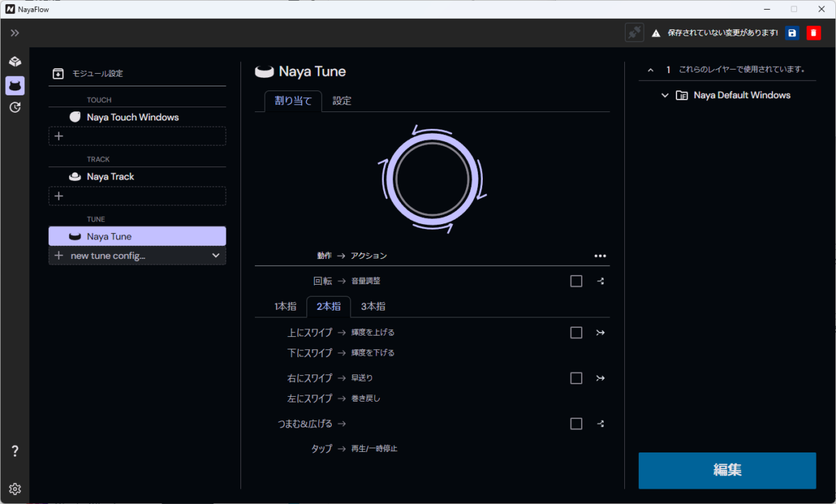Expand the sidebar with double chevron icon
Screen dimensions: 836x504
click(15, 33)
